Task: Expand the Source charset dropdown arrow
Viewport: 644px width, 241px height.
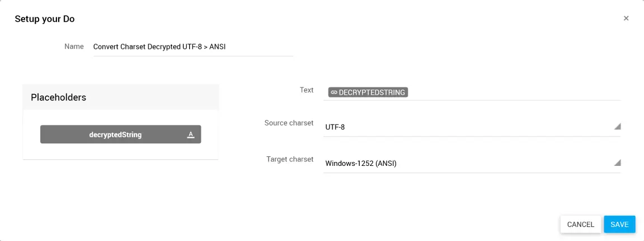Action: [617, 127]
